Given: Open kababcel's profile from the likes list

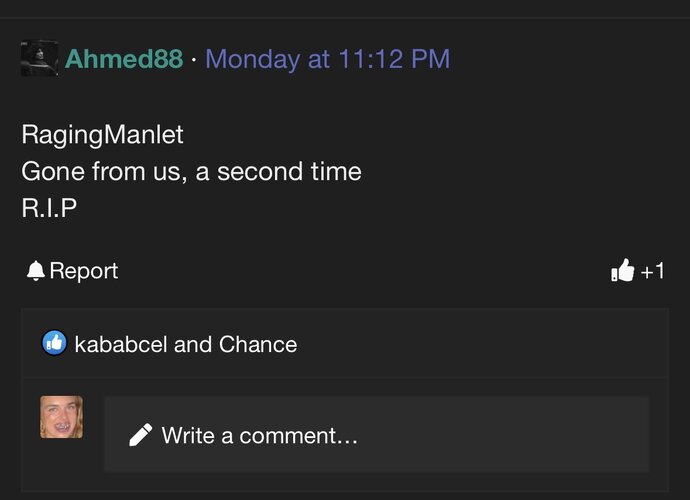Looking at the screenshot, I should coord(121,344).
